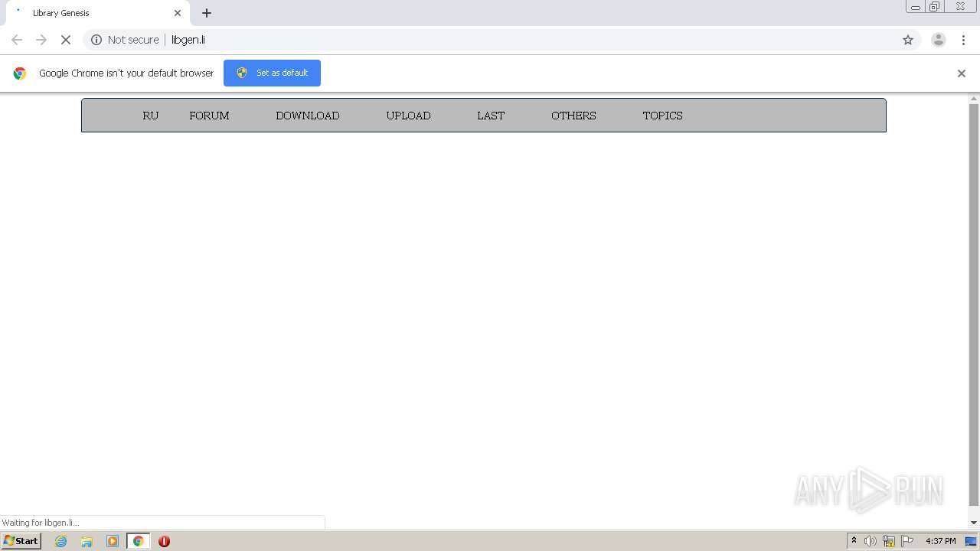The width and height of the screenshot is (980, 551).
Task: Show hidden system tray icons
Action: tap(854, 541)
